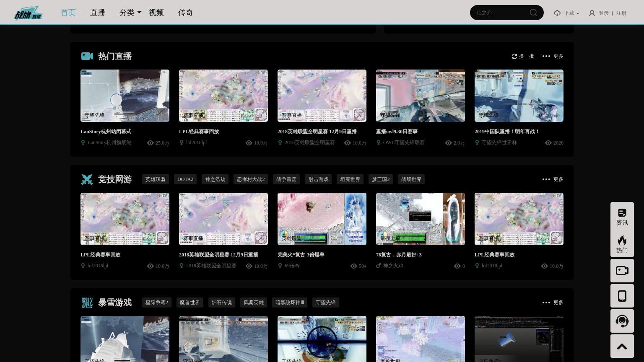Select the 梦三国2 category tag
This screenshot has width=644, height=362.
[381, 179]
